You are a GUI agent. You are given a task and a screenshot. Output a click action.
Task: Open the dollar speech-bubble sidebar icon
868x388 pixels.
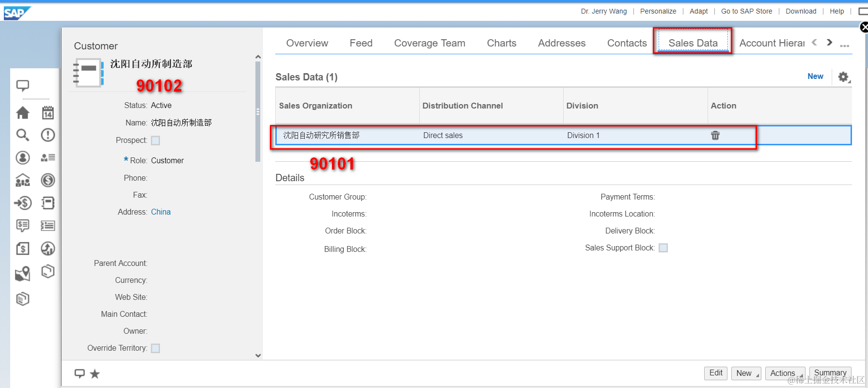click(23, 226)
